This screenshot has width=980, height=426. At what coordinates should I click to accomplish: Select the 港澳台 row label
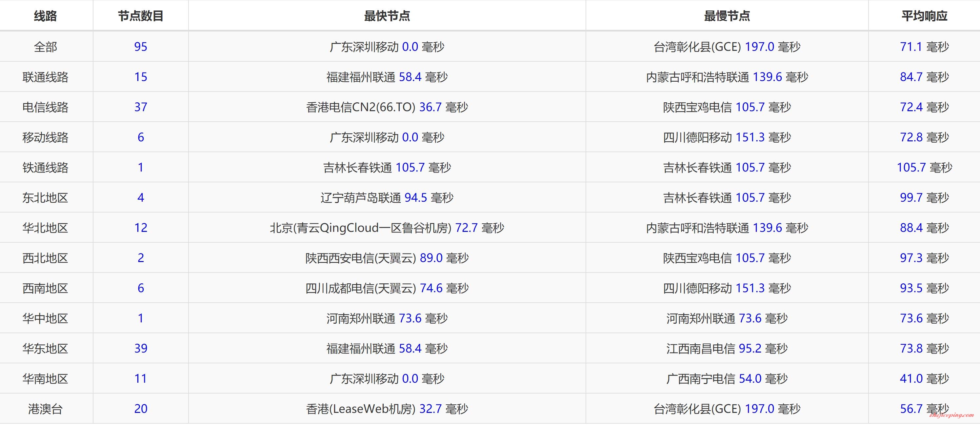(45, 409)
